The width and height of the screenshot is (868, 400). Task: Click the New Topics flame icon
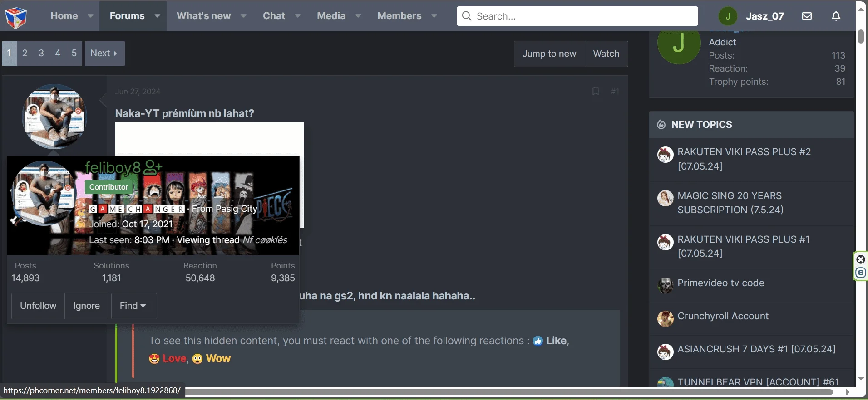pos(661,124)
